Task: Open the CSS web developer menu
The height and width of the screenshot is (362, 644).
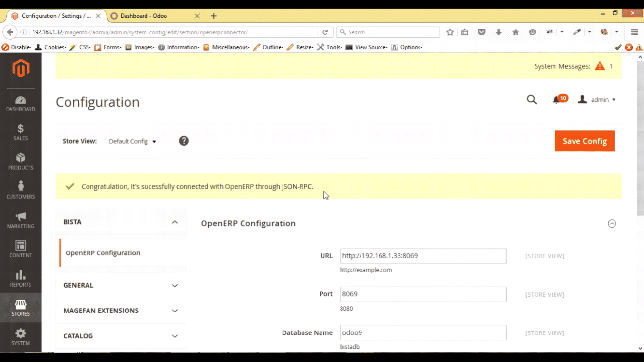Action: click(80, 47)
